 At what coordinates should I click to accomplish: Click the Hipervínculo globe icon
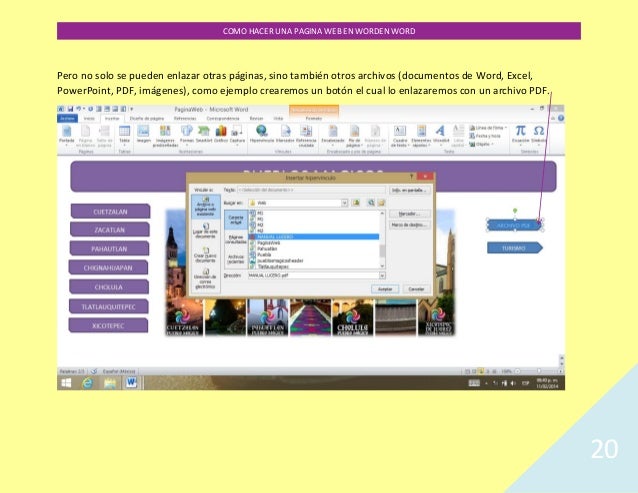coord(262,131)
